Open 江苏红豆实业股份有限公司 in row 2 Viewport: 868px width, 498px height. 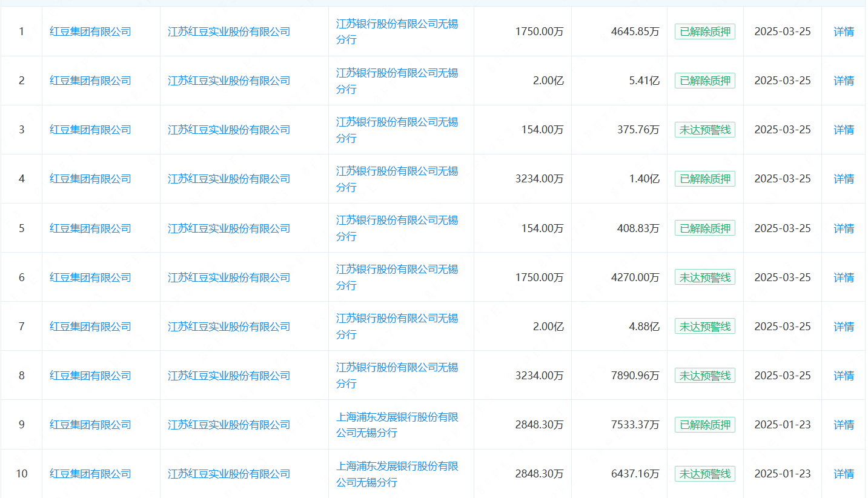point(229,81)
